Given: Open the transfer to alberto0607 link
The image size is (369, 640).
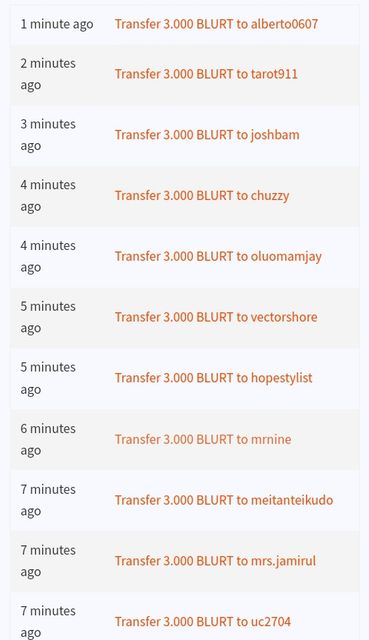Looking at the screenshot, I should 216,24.
